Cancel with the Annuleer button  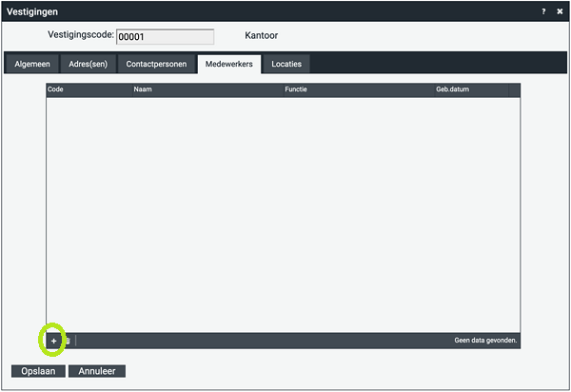tap(98, 371)
